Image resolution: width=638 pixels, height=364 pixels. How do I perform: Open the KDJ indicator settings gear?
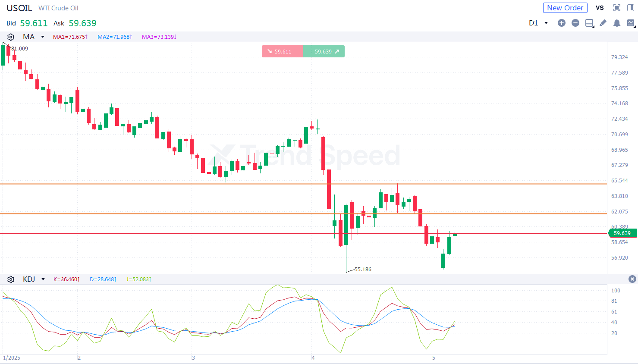point(11,279)
